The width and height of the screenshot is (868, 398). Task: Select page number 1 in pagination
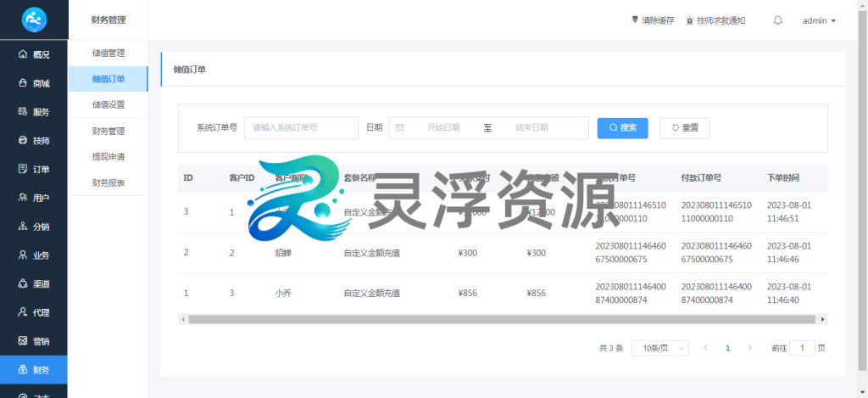click(x=728, y=348)
